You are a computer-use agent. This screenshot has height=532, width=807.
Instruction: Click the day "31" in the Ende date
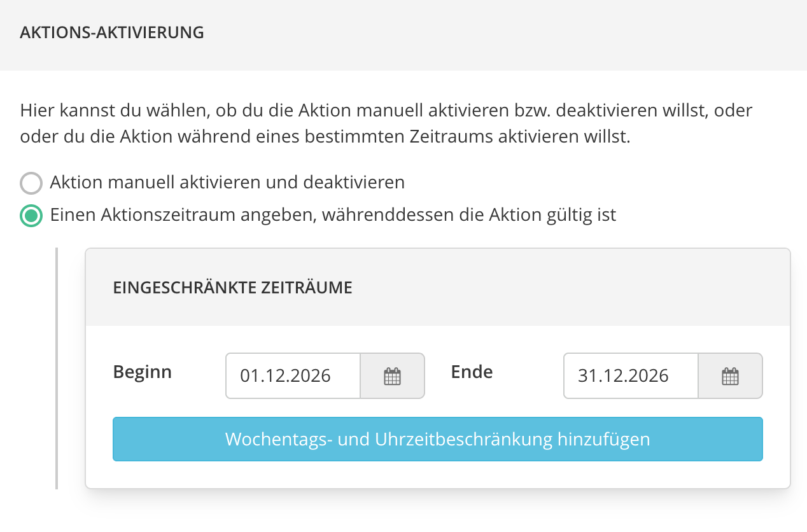pos(587,376)
